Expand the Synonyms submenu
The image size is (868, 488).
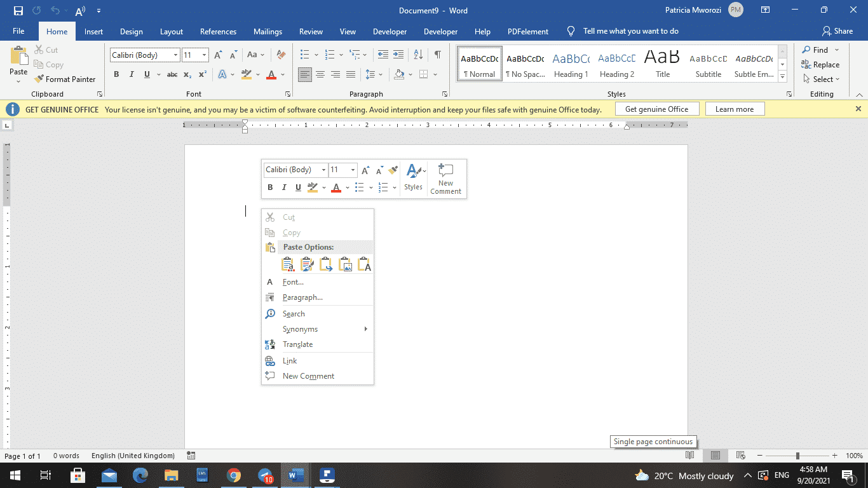pos(299,329)
